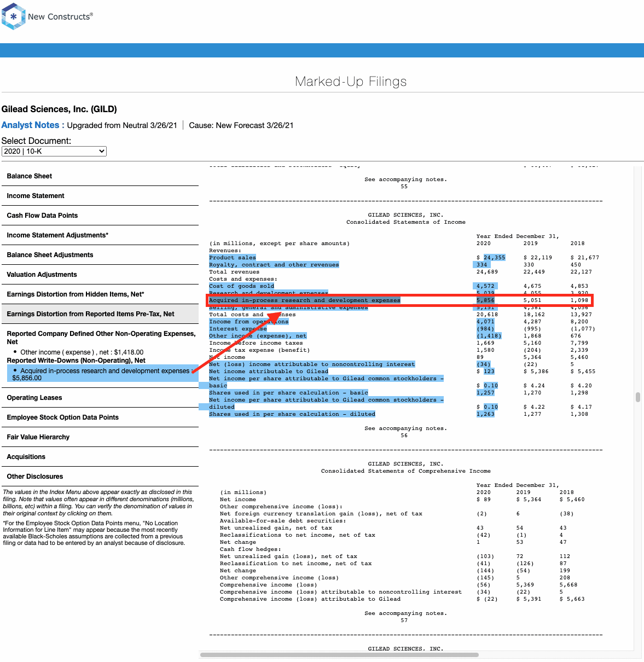Open the Analyst Notes link

[x=33, y=125]
